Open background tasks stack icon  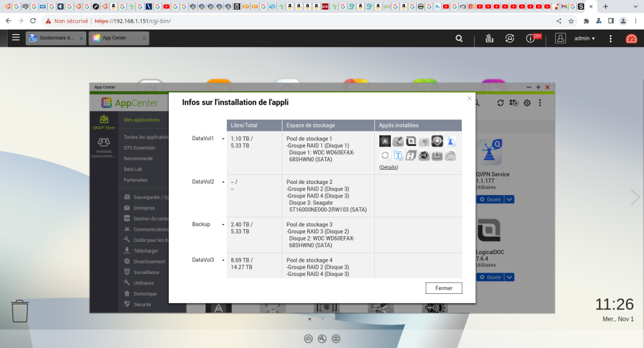click(489, 38)
